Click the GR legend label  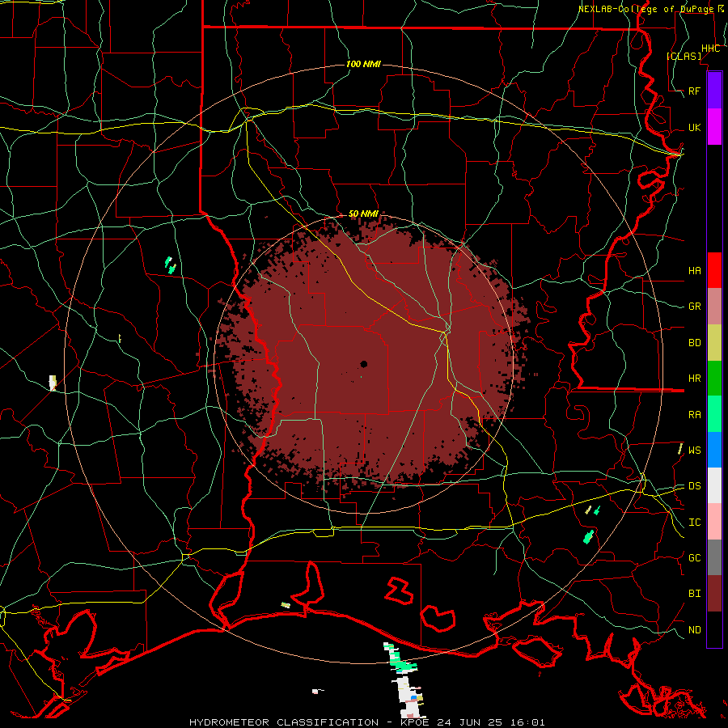pos(694,307)
